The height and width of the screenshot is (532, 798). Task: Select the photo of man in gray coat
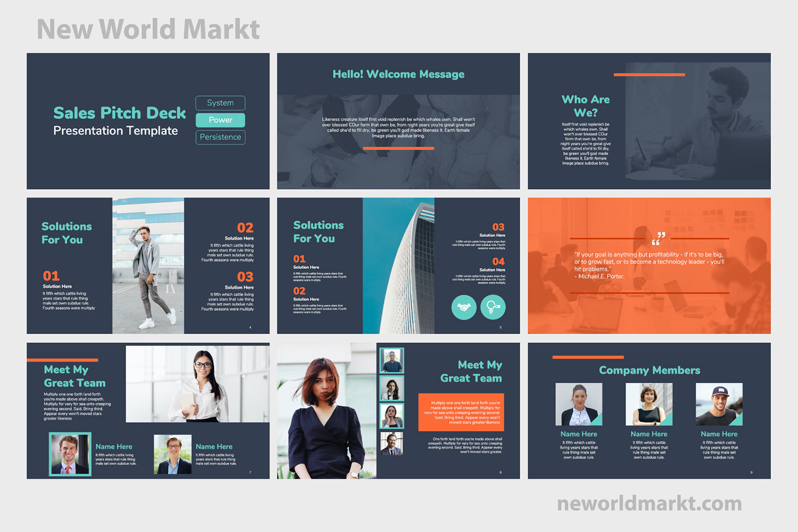point(148,266)
